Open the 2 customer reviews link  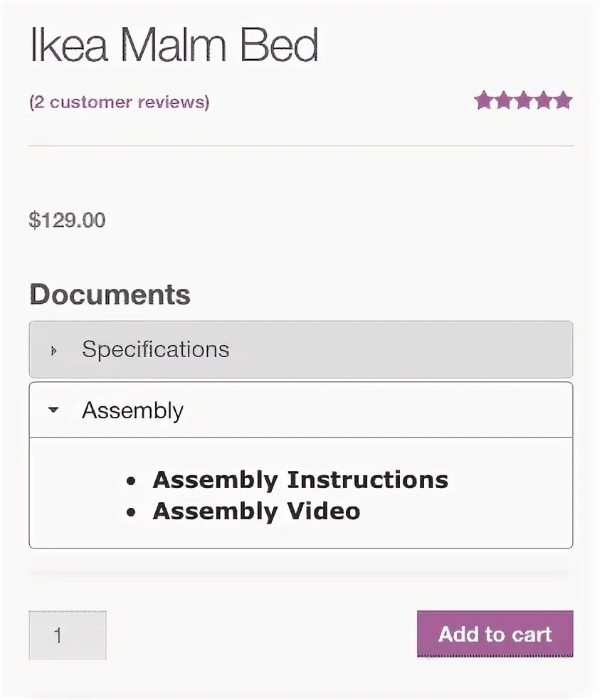[119, 102]
